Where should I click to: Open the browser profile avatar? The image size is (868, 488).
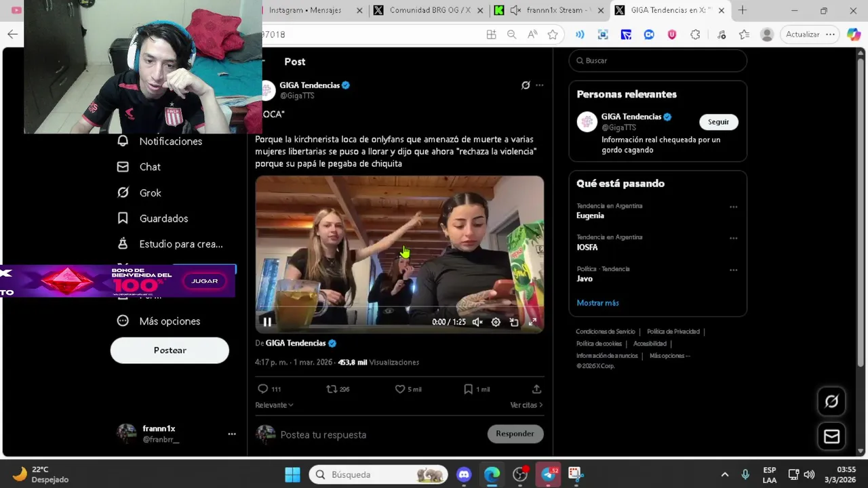coord(767,35)
